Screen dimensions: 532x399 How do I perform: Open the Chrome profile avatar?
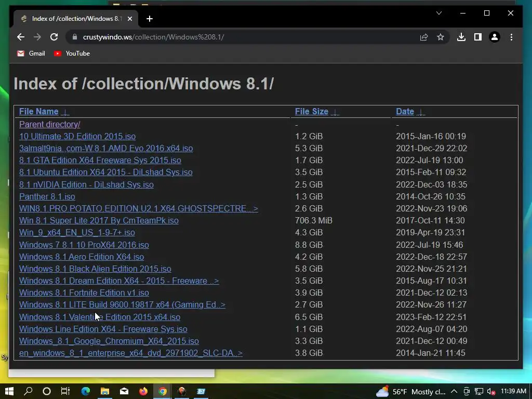tap(495, 37)
